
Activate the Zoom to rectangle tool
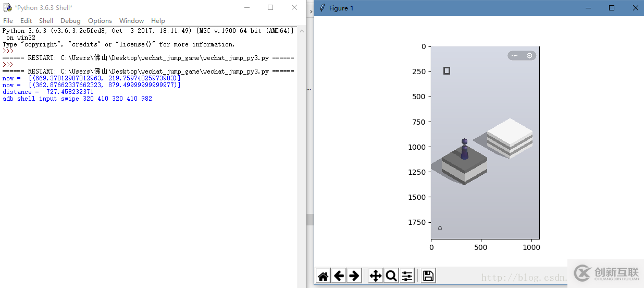click(391, 276)
